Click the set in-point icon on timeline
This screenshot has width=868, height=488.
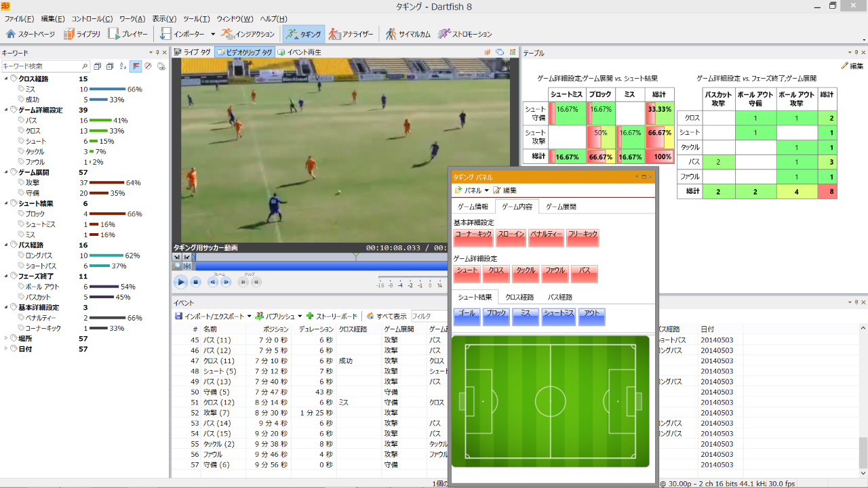177,257
